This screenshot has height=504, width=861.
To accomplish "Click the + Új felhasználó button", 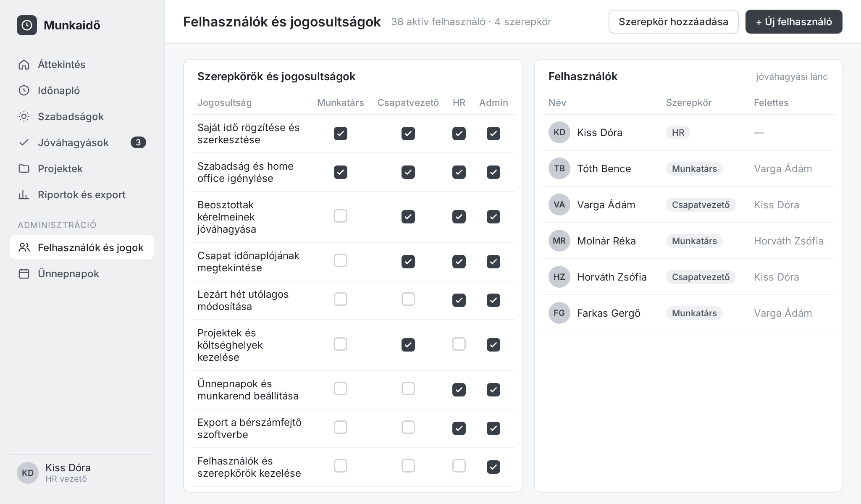I will 794,22.
